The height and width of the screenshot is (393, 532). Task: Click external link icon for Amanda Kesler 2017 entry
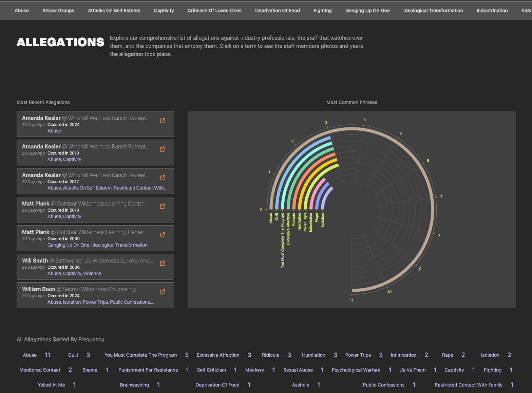[163, 178]
